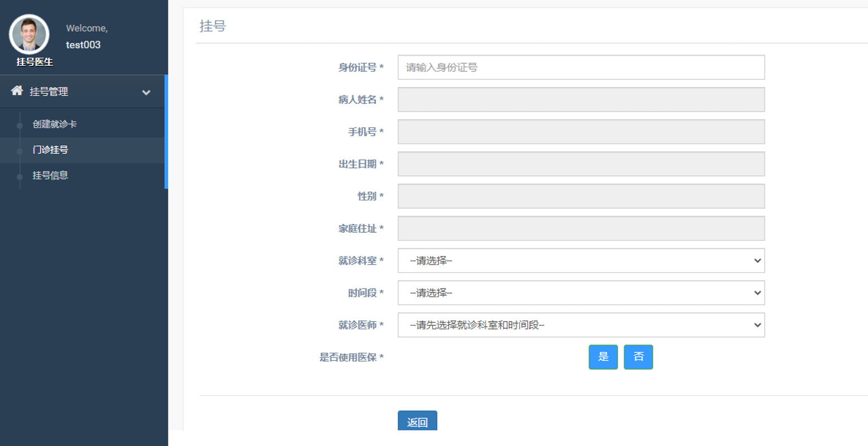868x446 pixels.
Task: Click the home icon beside 挂号管理
Action: 17,90
